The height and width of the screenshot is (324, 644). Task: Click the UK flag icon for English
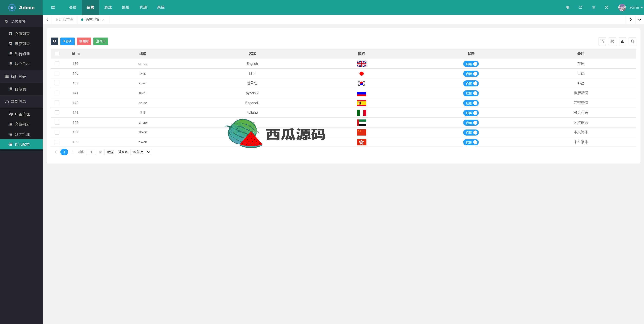pos(362,64)
